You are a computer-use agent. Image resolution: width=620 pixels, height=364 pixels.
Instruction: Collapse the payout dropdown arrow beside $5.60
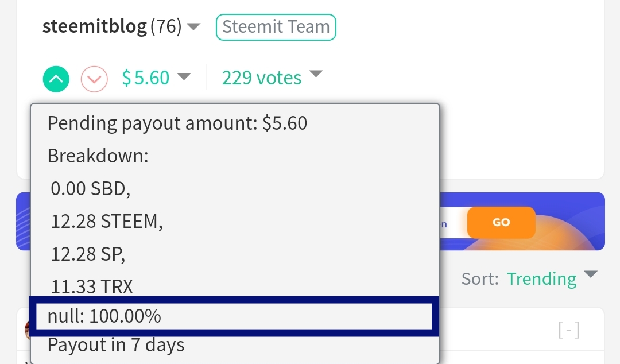(x=184, y=76)
